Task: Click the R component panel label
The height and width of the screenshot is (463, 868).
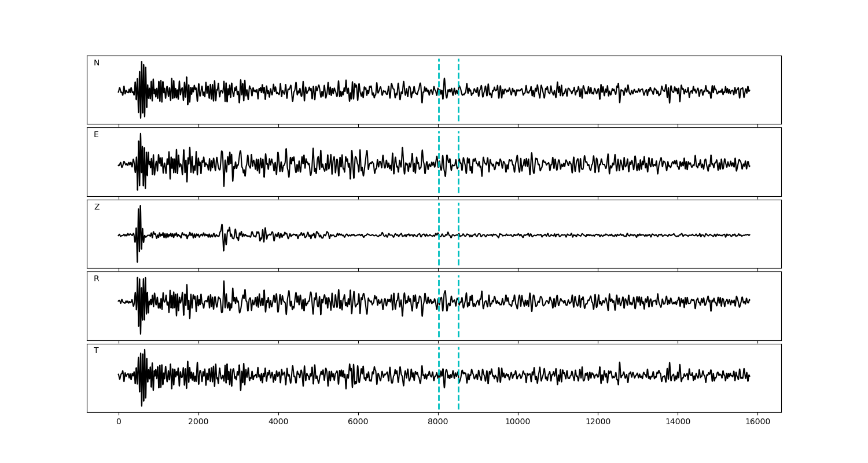Action: (x=96, y=279)
